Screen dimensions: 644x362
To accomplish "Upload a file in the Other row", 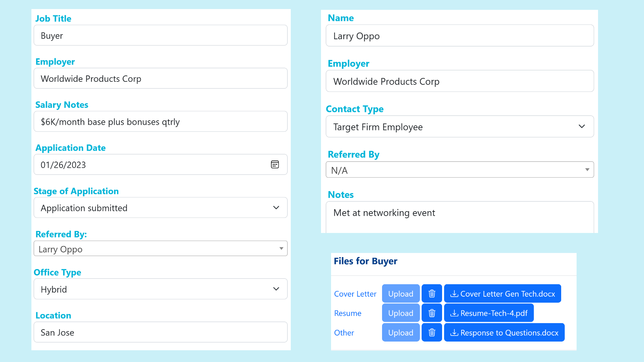I will 400,332.
